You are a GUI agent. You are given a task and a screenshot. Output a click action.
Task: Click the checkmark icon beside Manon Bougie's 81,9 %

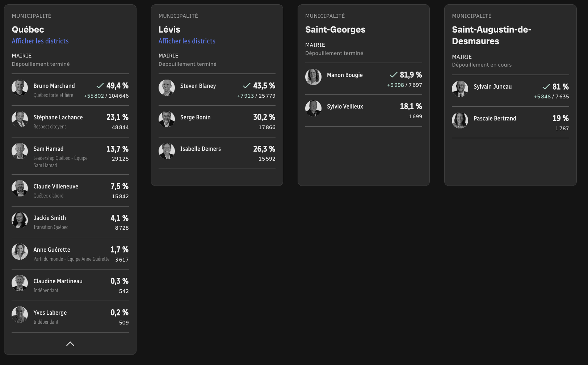(x=394, y=75)
